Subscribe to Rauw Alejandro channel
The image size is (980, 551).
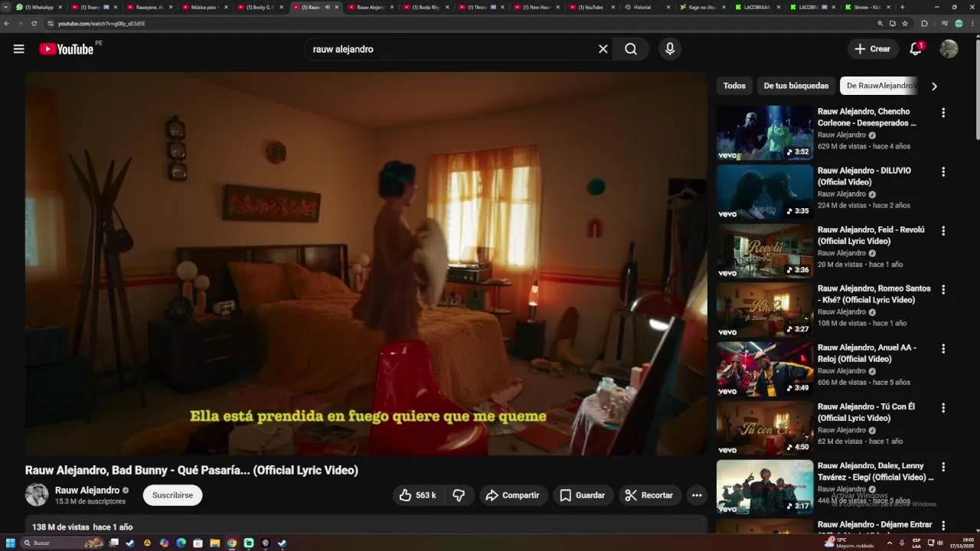pos(172,495)
